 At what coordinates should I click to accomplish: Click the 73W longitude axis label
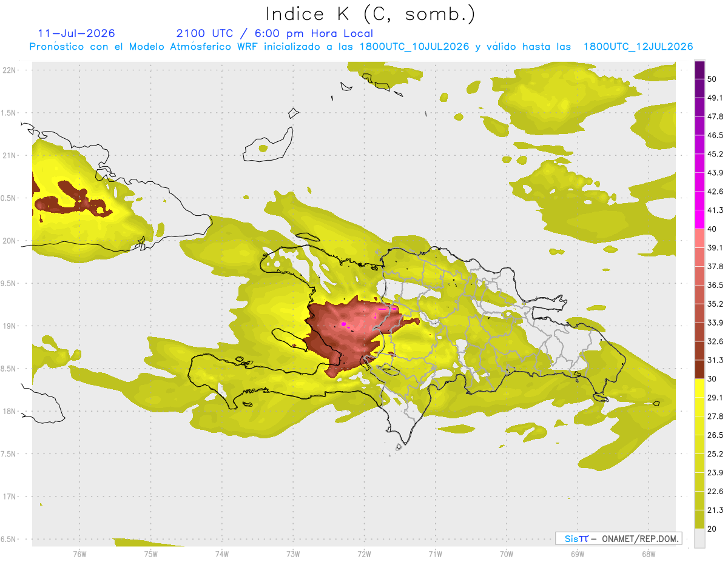coord(293,554)
